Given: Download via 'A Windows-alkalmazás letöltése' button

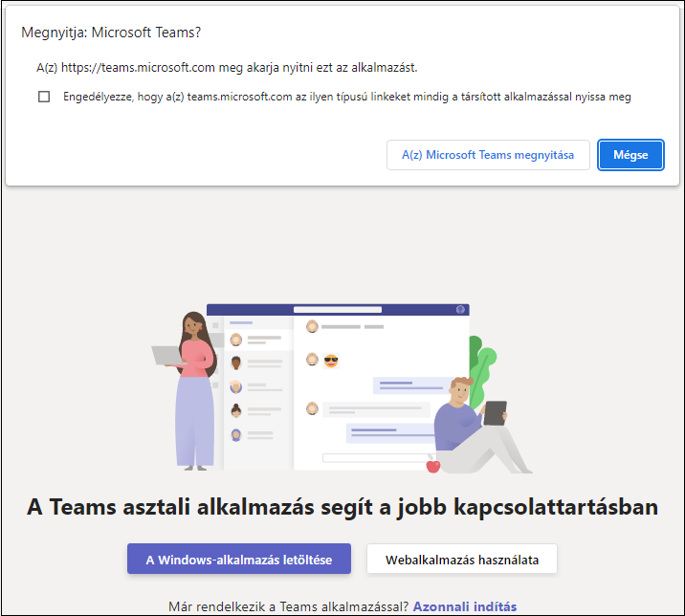Looking at the screenshot, I should pyautogui.click(x=239, y=560).
